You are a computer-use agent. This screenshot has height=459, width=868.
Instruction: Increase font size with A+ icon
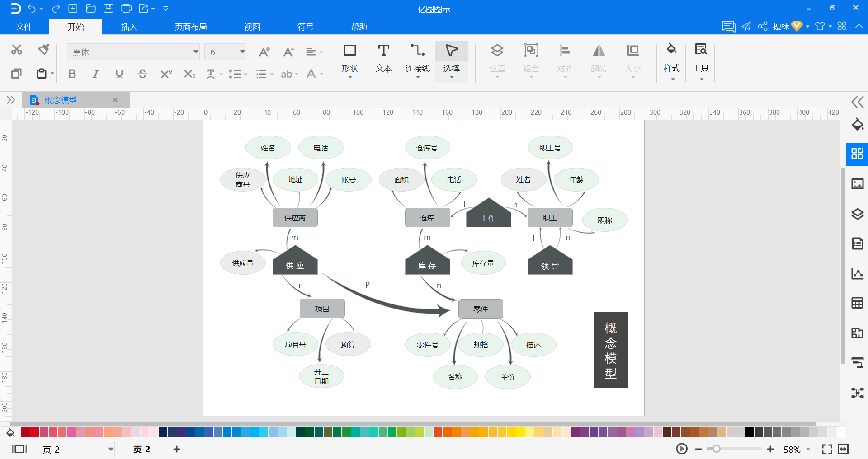(264, 52)
